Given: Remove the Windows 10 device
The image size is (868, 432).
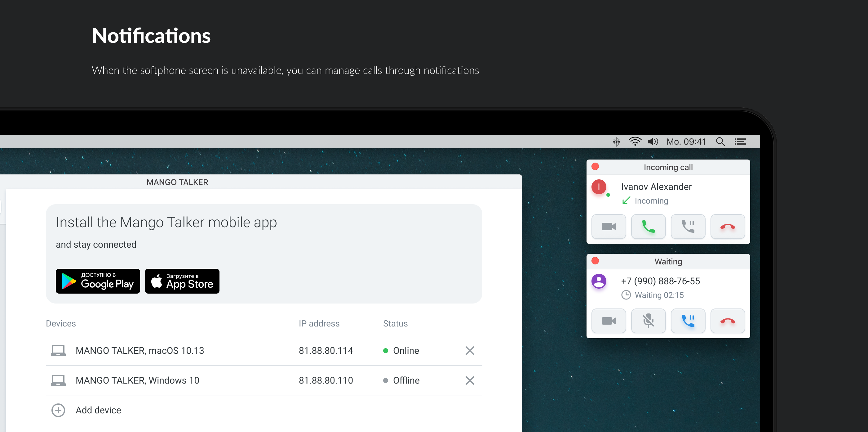Looking at the screenshot, I should click(x=470, y=380).
